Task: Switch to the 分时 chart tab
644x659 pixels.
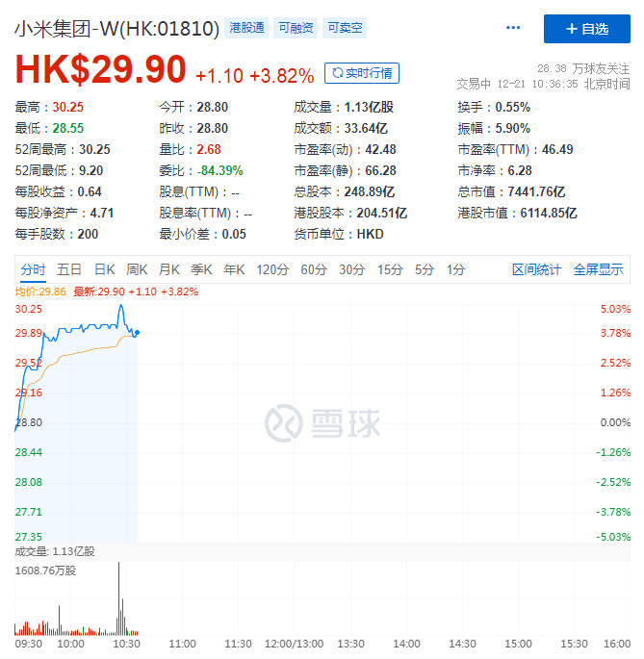Action: click(x=34, y=269)
